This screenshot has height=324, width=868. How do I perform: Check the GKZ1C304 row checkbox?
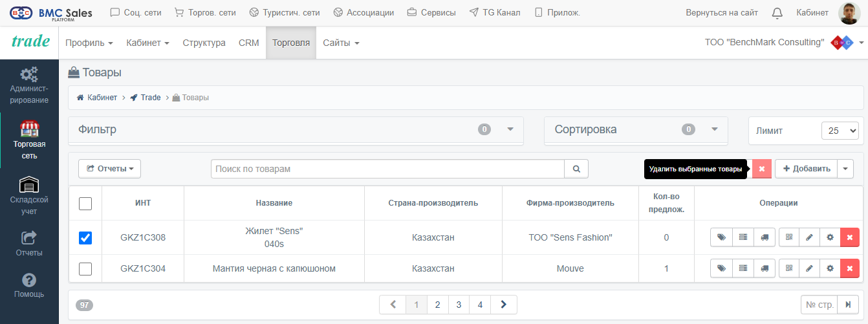(85, 268)
